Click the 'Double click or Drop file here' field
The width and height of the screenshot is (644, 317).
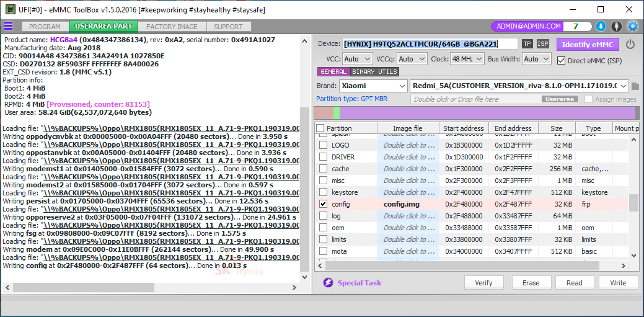[496, 99]
